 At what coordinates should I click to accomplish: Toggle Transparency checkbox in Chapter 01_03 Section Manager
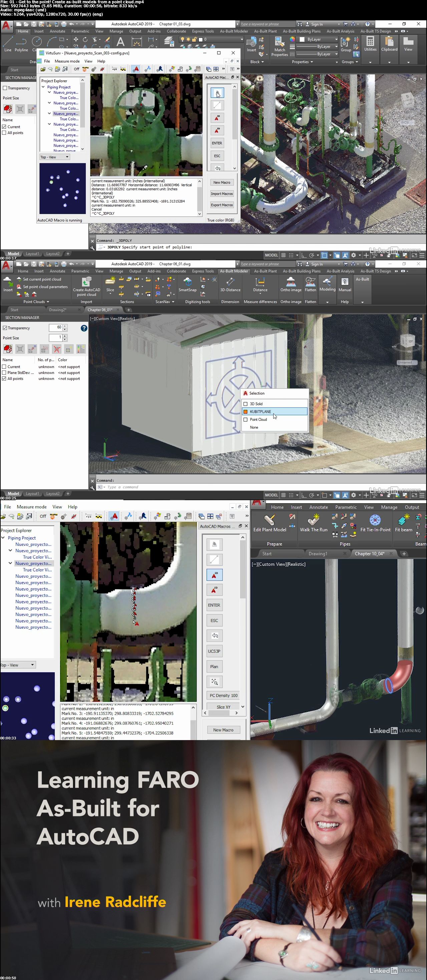coord(5,88)
